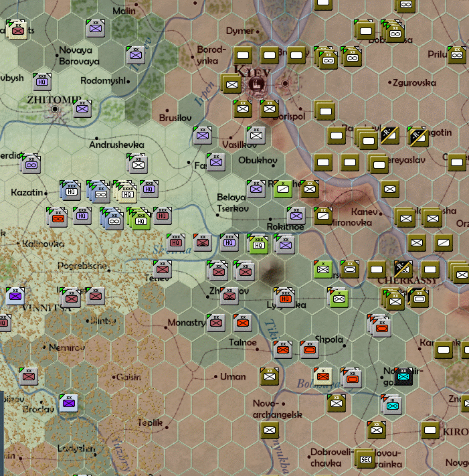The width and height of the screenshot is (469, 476).
Task: Select cyan III regiment counter
Action: tap(393, 406)
